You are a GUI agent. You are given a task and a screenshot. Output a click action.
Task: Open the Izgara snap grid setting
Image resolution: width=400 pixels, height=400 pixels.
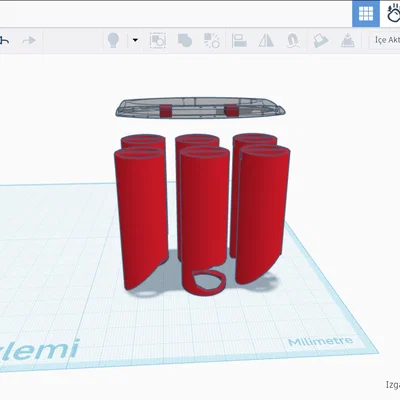pyautogui.click(x=393, y=384)
